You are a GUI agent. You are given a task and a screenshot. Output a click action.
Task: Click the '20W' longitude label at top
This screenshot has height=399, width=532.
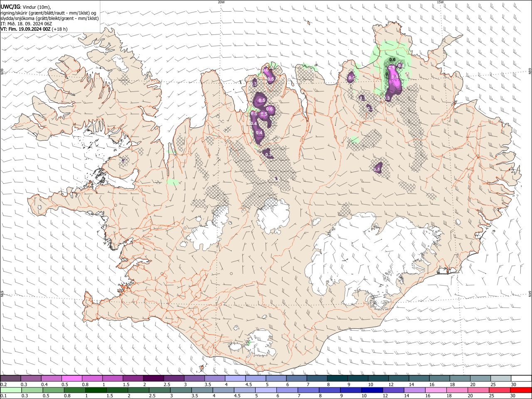coord(221,2)
